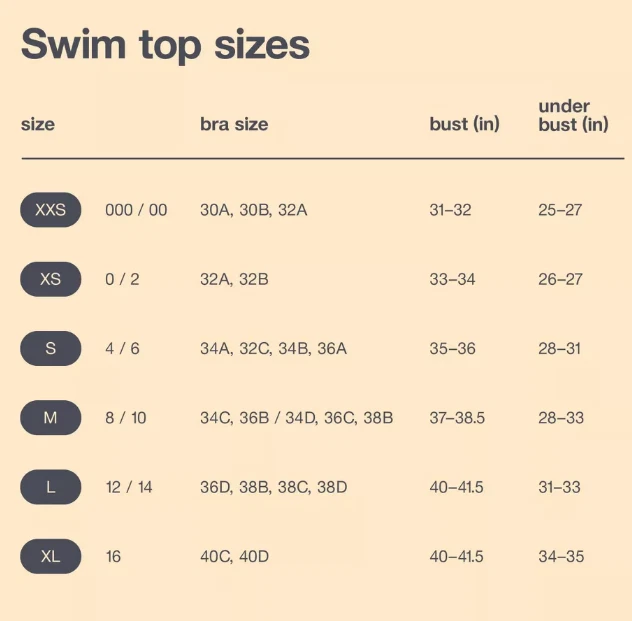Click the 000 / 00 numeric size
Image resolution: width=632 pixels, height=621 pixels.
[136, 210]
